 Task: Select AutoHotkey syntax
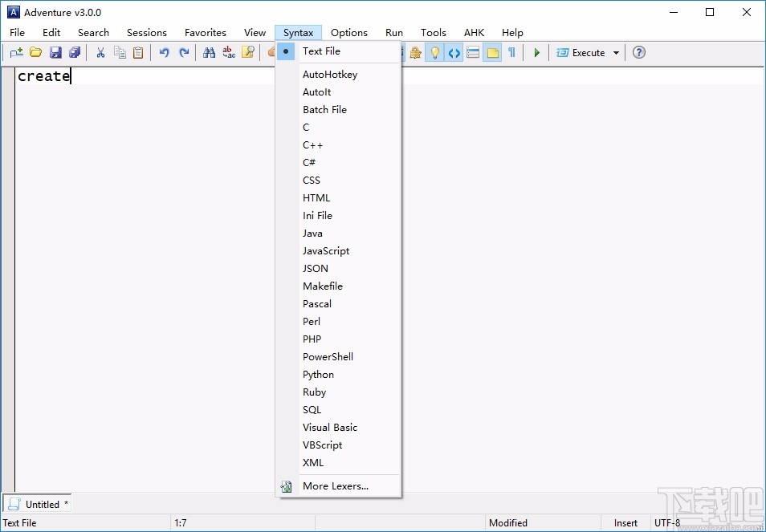point(338,75)
